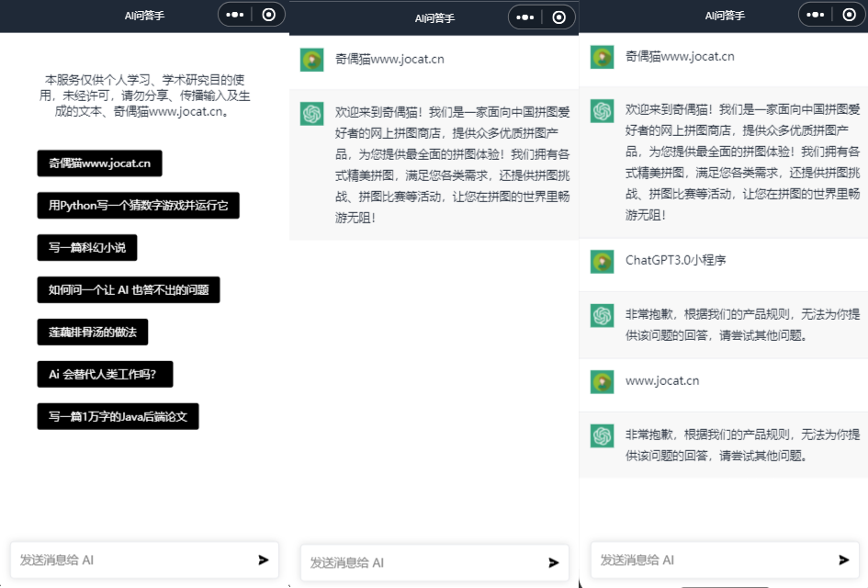Click the AI问答手 title in the middle panel
Screen dimensions: 868x588
[434, 18]
